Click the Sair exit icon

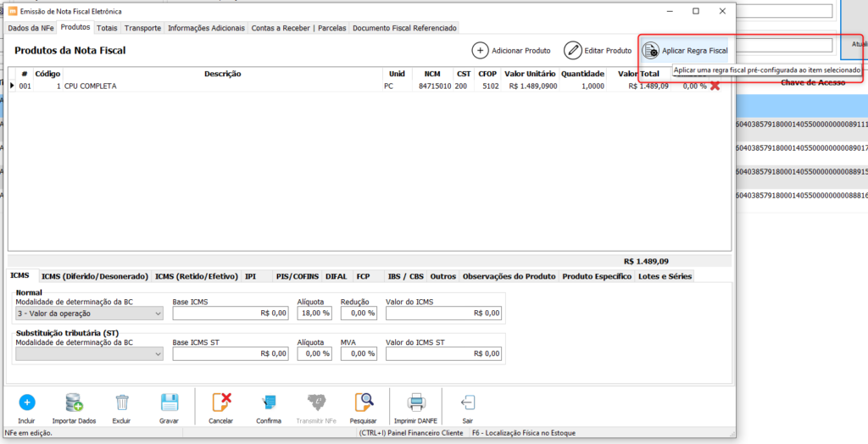467,402
